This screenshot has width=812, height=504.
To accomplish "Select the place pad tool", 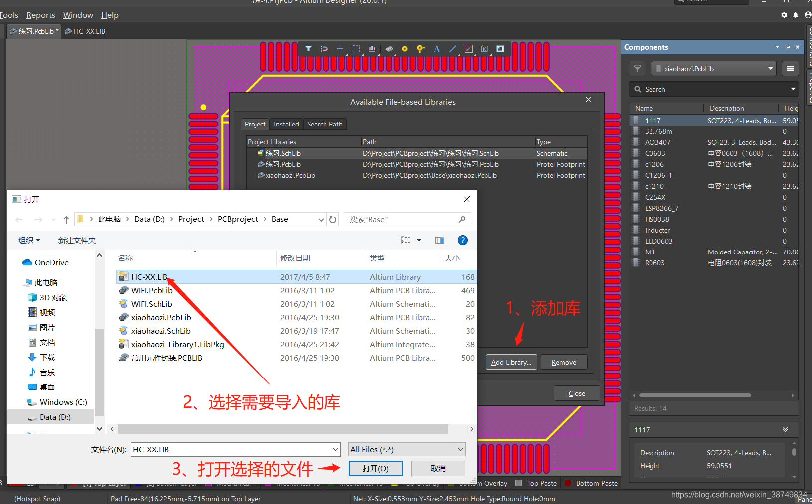I will coord(405,49).
